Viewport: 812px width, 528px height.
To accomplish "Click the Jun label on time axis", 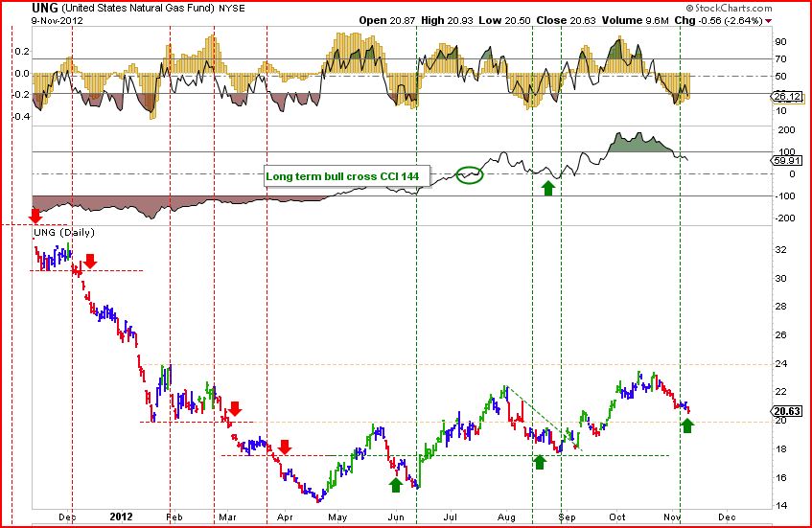I will pos(396,517).
